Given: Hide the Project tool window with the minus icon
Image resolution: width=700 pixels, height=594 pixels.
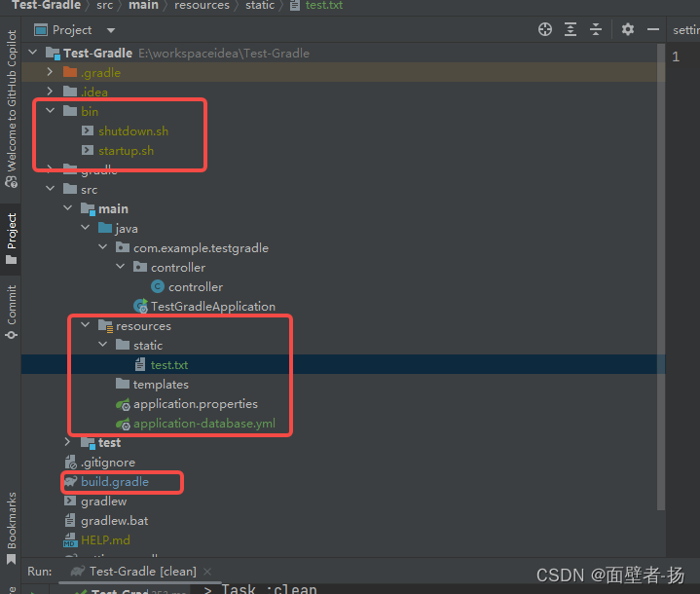Looking at the screenshot, I should pyautogui.click(x=652, y=29).
